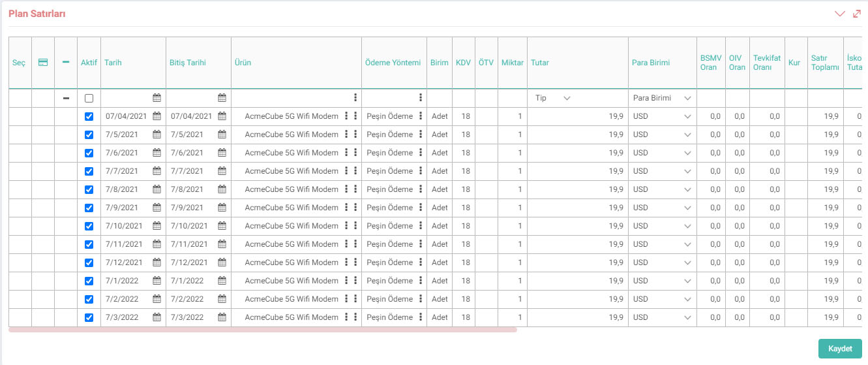Image resolution: width=868 pixels, height=365 pixels.
Task: Click the Tevkifat Oranı column header
Action: 767,63
